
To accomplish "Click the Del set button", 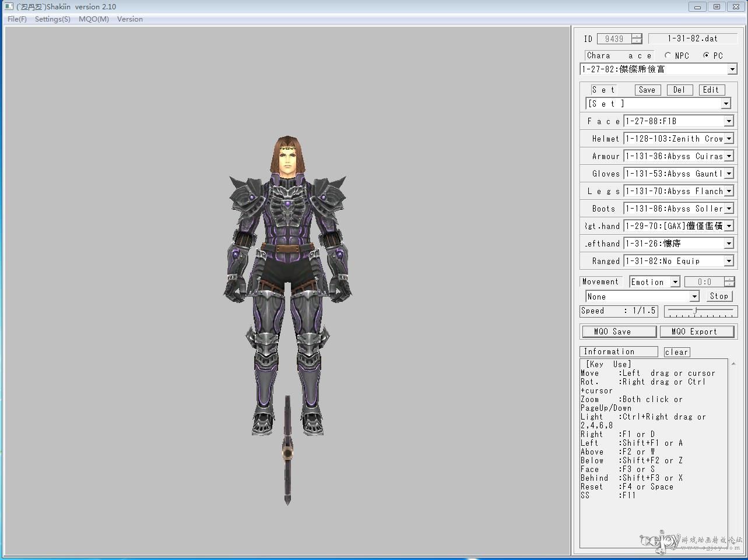I will [x=679, y=90].
